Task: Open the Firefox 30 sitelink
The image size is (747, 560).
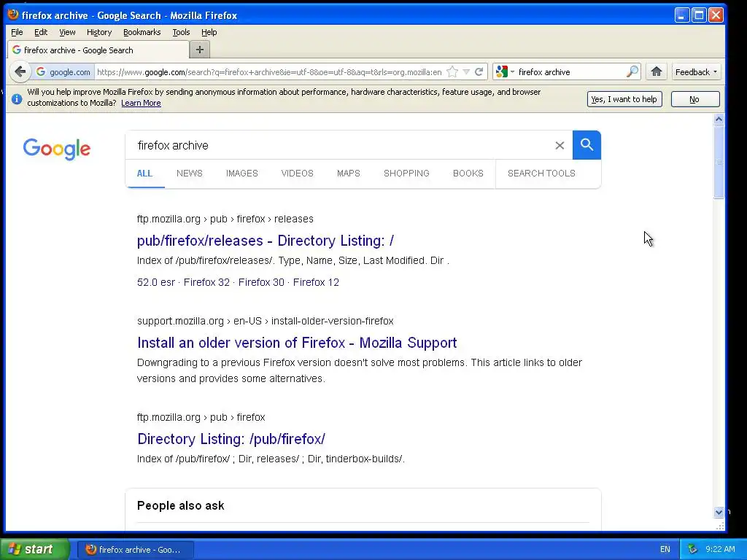Action: [x=261, y=282]
